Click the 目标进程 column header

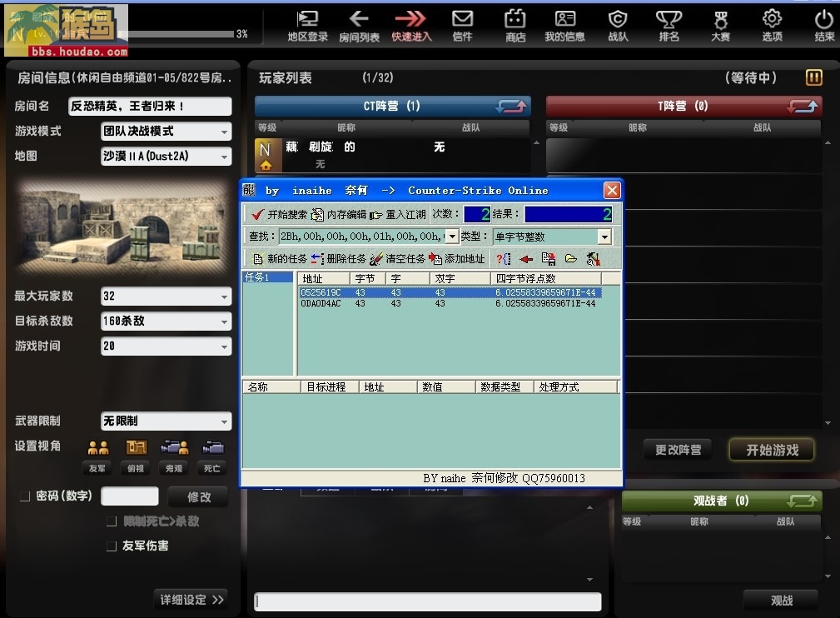330,387
